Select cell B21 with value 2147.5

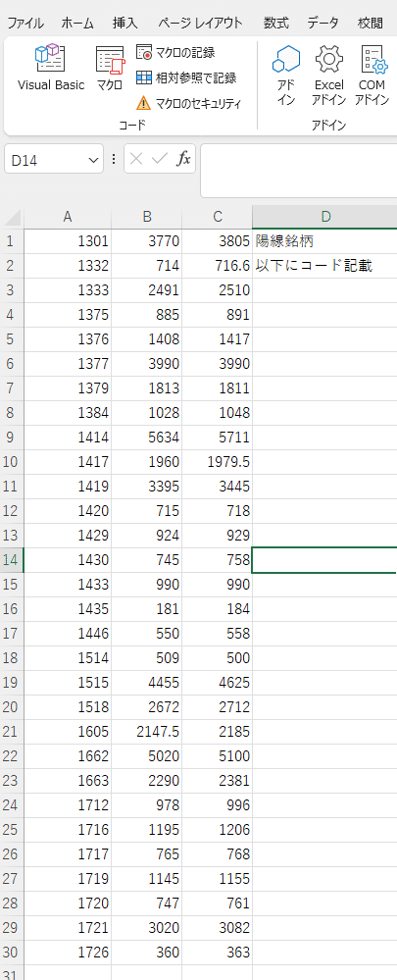coord(147,732)
